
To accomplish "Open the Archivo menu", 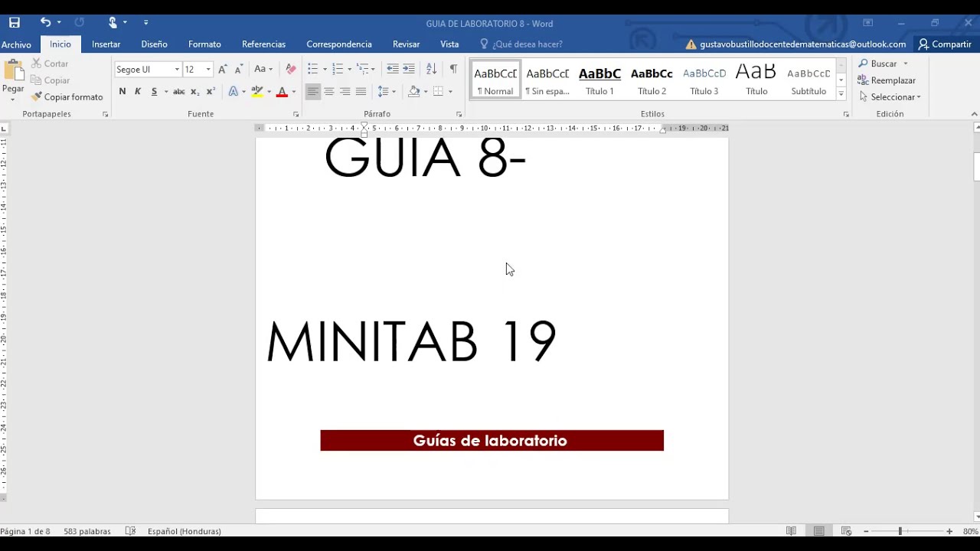I will (x=16, y=44).
